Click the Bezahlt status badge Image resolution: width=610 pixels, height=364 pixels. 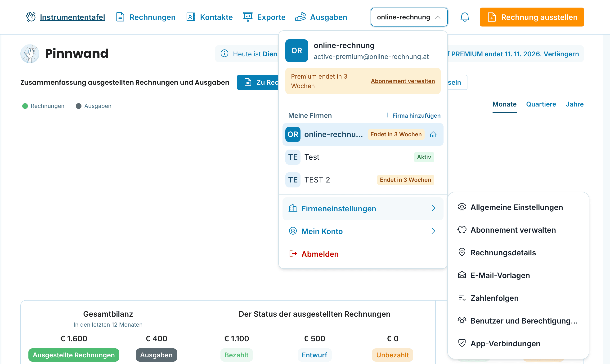237,355
